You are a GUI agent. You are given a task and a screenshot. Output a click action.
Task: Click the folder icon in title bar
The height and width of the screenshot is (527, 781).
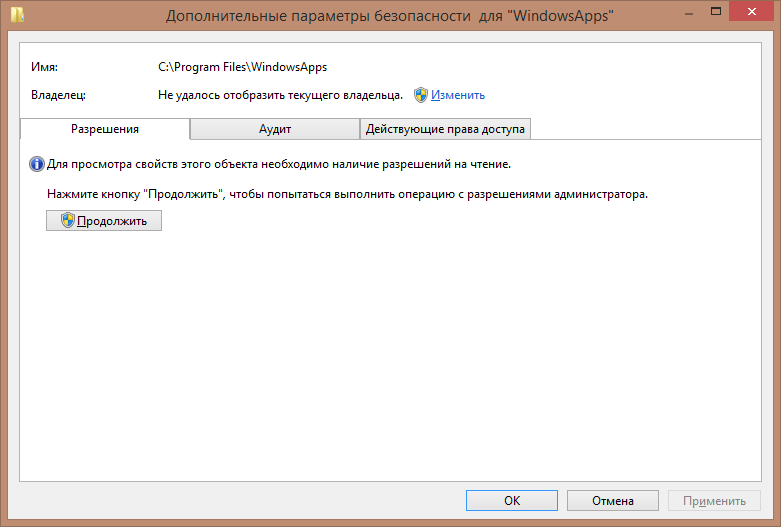coord(17,14)
